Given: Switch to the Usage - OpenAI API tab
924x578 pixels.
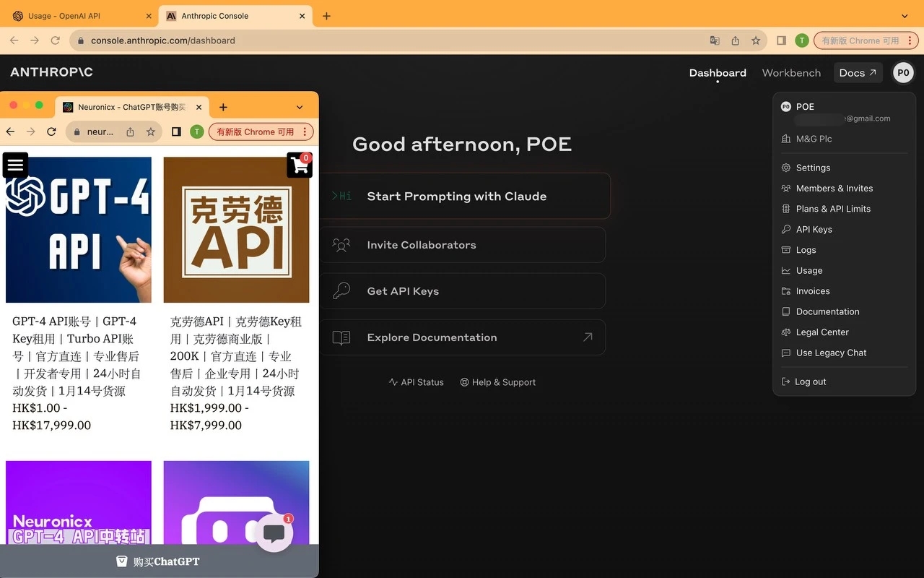Looking at the screenshot, I should pos(81,16).
